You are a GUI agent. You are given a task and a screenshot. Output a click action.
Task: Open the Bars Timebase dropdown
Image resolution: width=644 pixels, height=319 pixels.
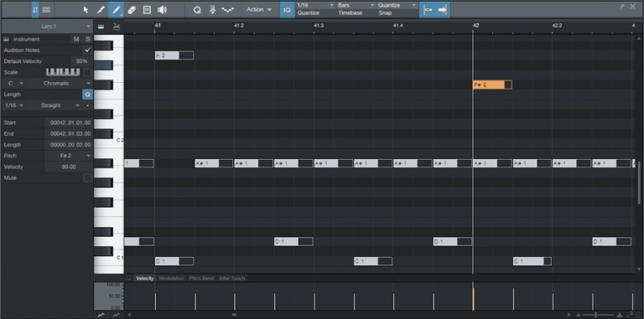coord(356,5)
